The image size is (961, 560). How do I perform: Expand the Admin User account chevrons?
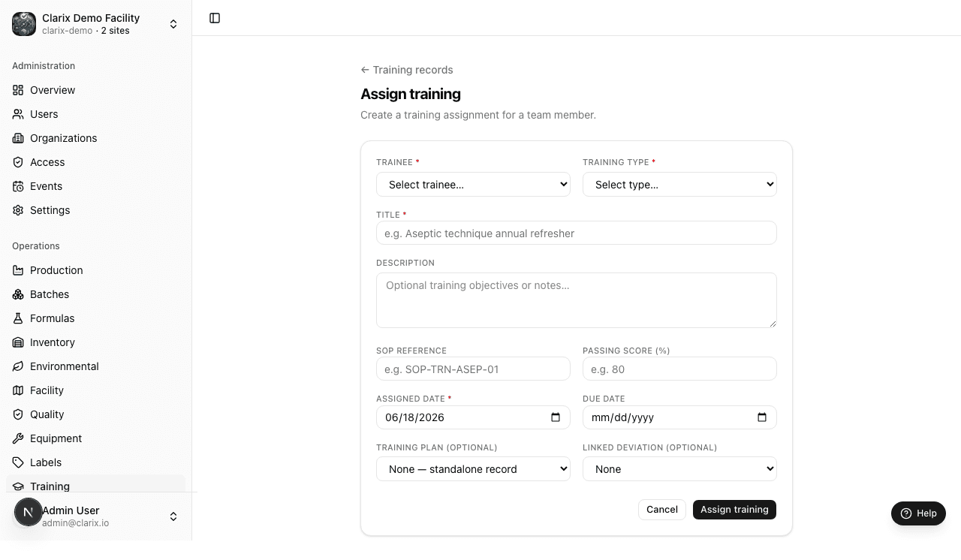click(173, 516)
